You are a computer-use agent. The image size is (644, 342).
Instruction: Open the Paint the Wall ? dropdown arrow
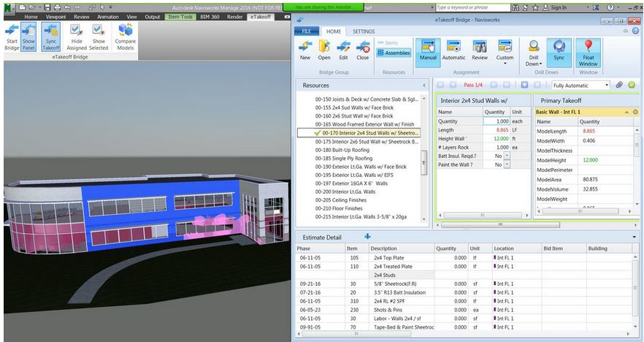pos(507,164)
